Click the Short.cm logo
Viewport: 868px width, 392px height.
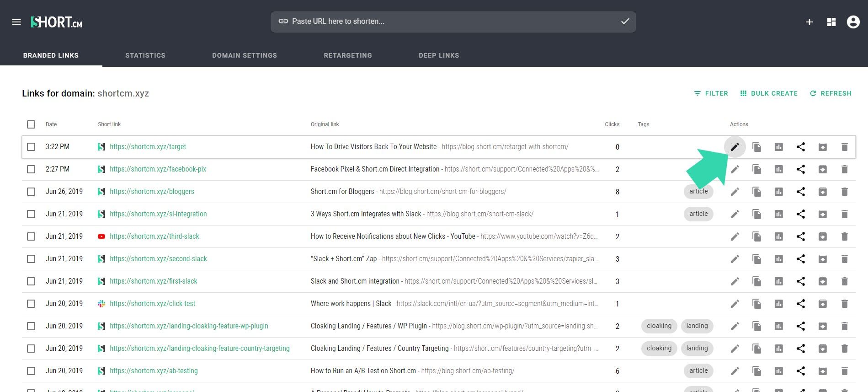click(56, 22)
